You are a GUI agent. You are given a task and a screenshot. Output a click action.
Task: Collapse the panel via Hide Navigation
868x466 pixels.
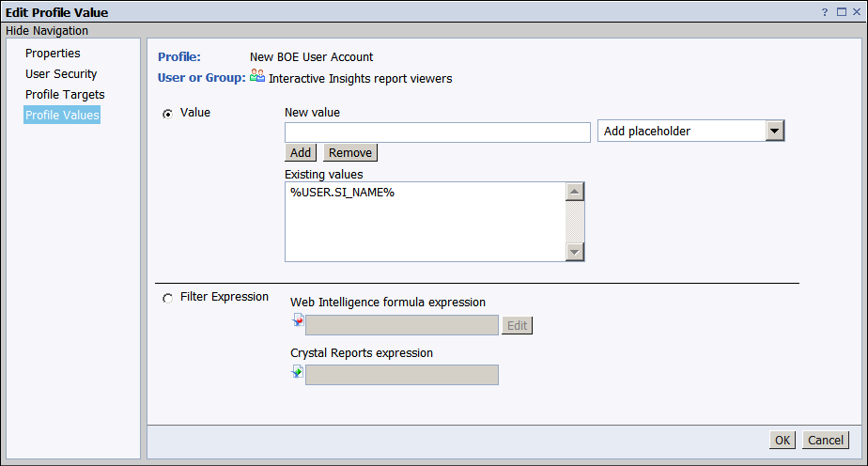(x=47, y=31)
